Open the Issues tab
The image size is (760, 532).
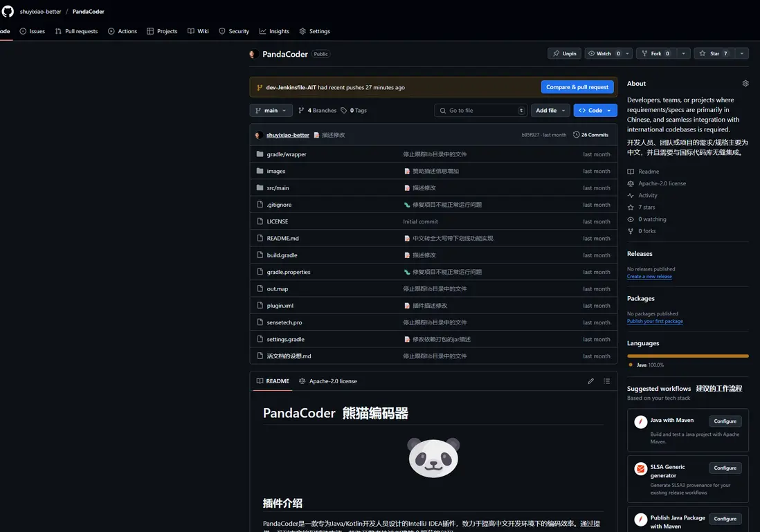[33, 31]
